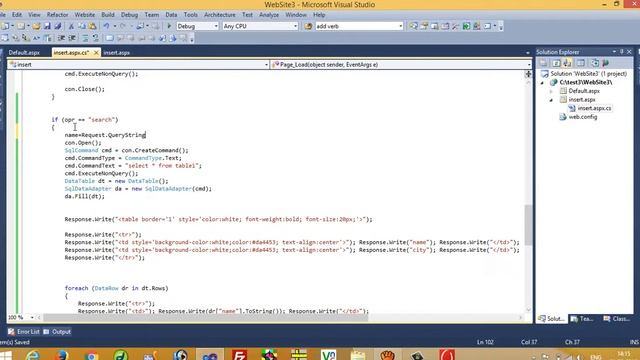Click the 'con.Open();' code line
The width and height of the screenshot is (640, 360).
click(x=83, y=143)
